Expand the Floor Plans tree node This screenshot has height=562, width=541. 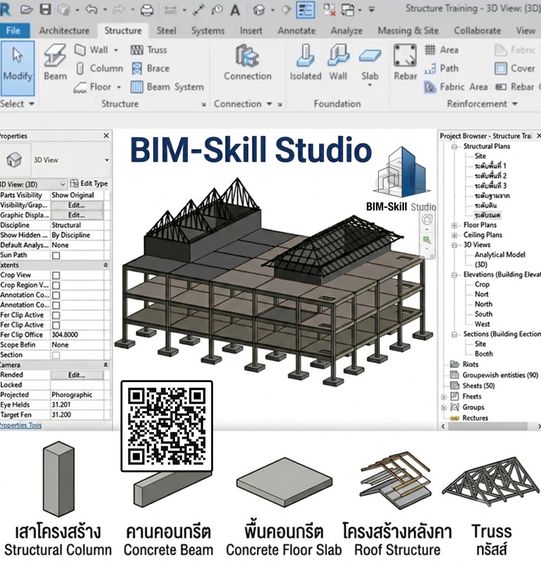coord(454,225)
